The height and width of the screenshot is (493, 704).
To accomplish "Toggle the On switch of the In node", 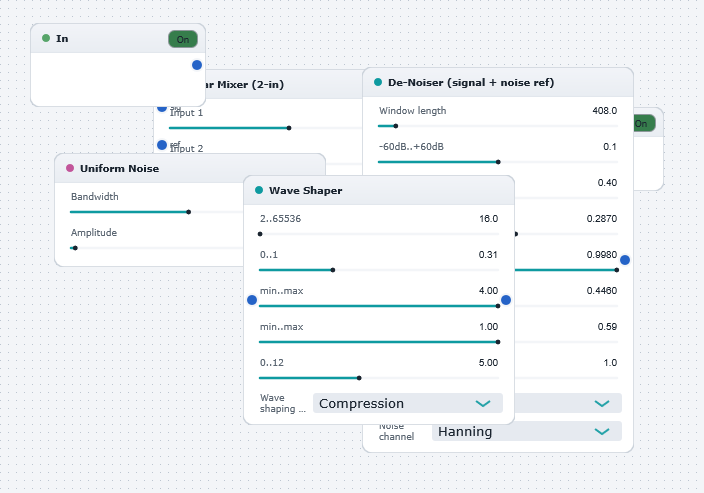I will click(183, 39).
